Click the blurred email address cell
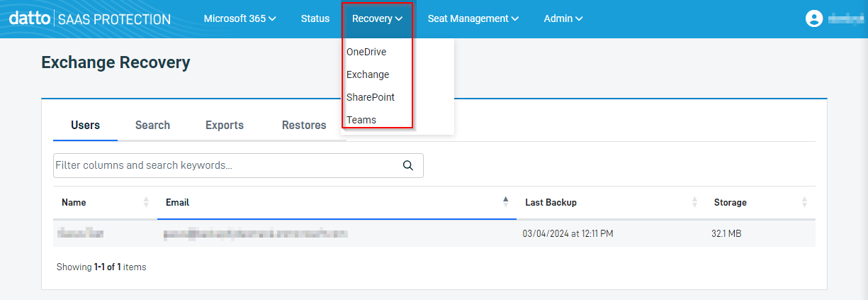Screen dimensions: 868x300 click(x=256, y=233)
